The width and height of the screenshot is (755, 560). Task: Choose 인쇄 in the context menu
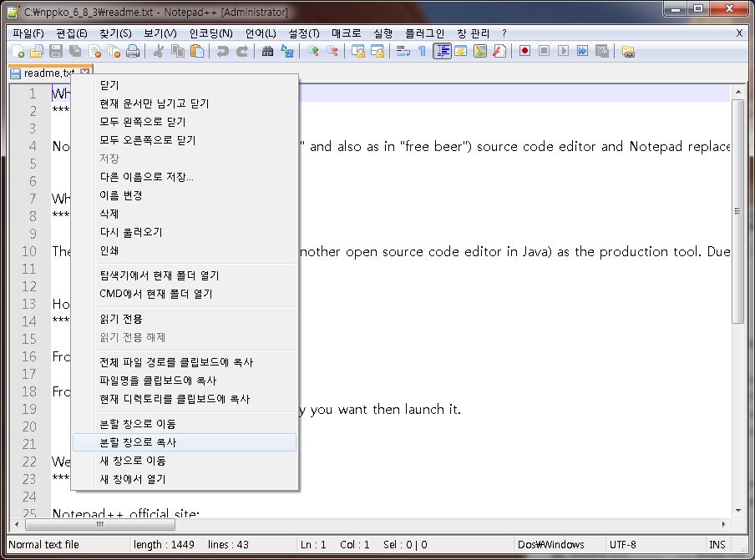click(x=185, y=250)
